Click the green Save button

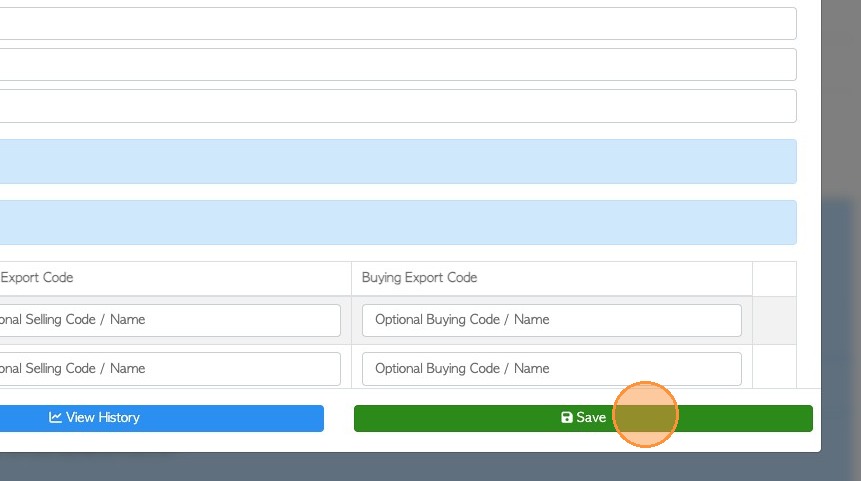pyautogui.click(x=583, y=418)
